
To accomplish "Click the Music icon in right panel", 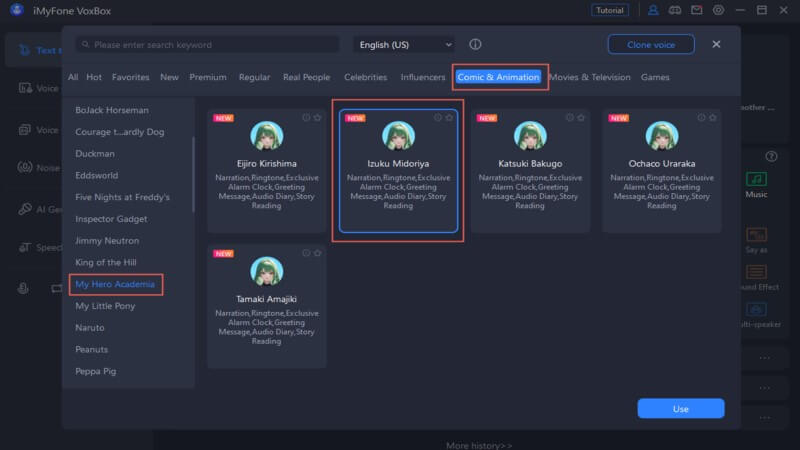I will pos(756,179).
